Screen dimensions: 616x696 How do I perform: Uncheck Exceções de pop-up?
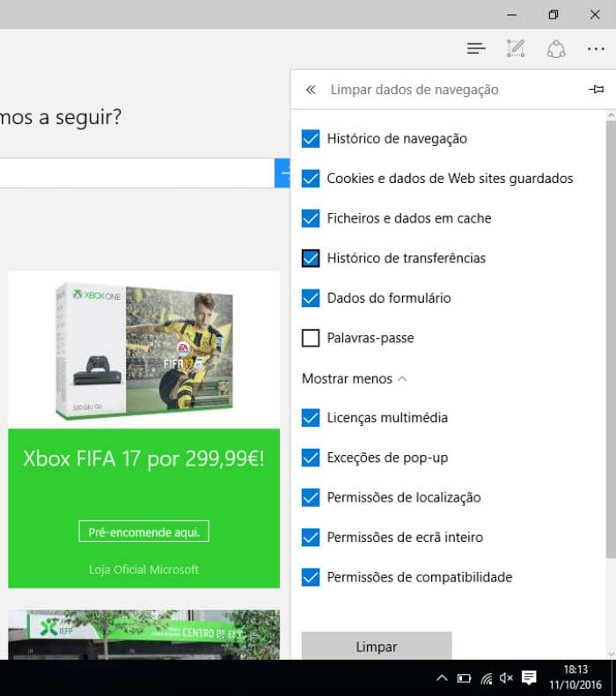(311, 458)
